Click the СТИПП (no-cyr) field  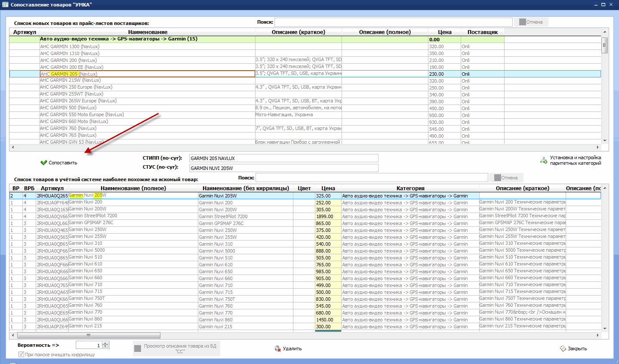(x=284, y=158)
